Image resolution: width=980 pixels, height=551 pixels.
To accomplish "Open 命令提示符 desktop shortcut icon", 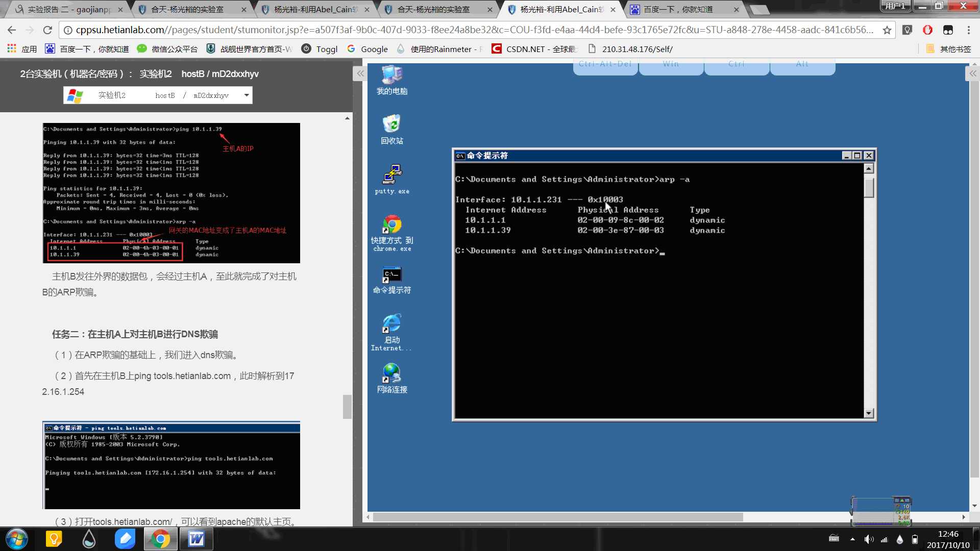I will [391, 281].
